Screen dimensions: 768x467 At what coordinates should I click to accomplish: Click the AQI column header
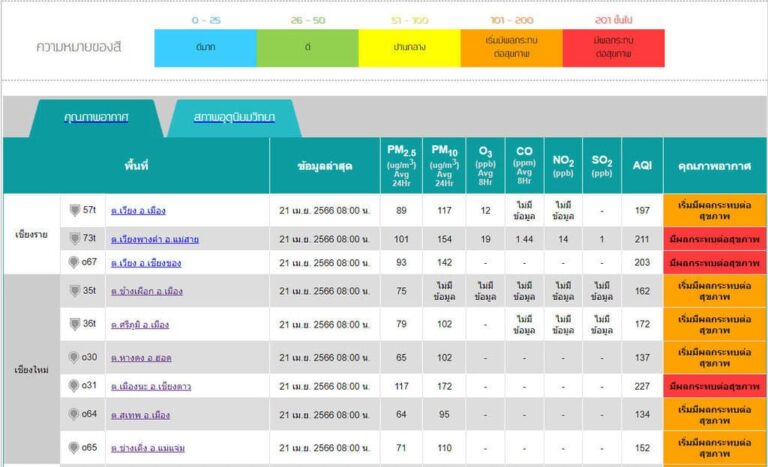pos(642,166)
